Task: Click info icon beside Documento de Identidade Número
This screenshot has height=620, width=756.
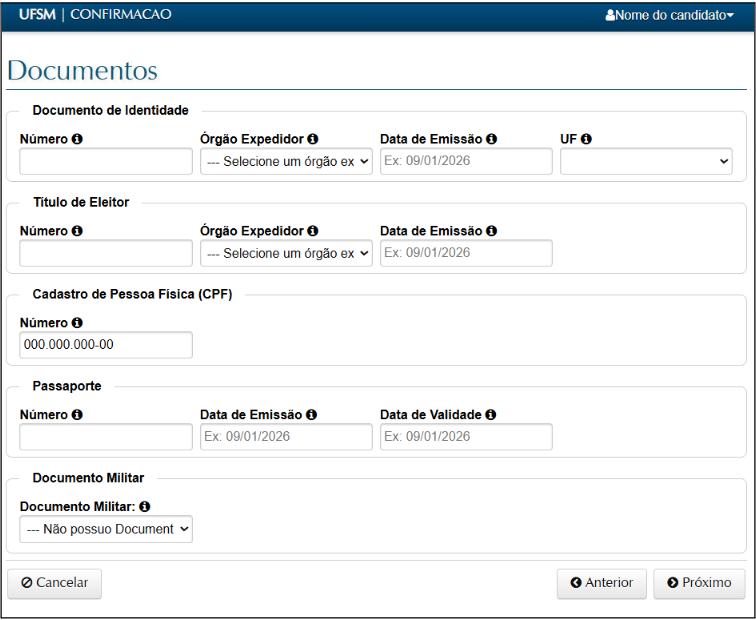Action: [x=76, y=139]
